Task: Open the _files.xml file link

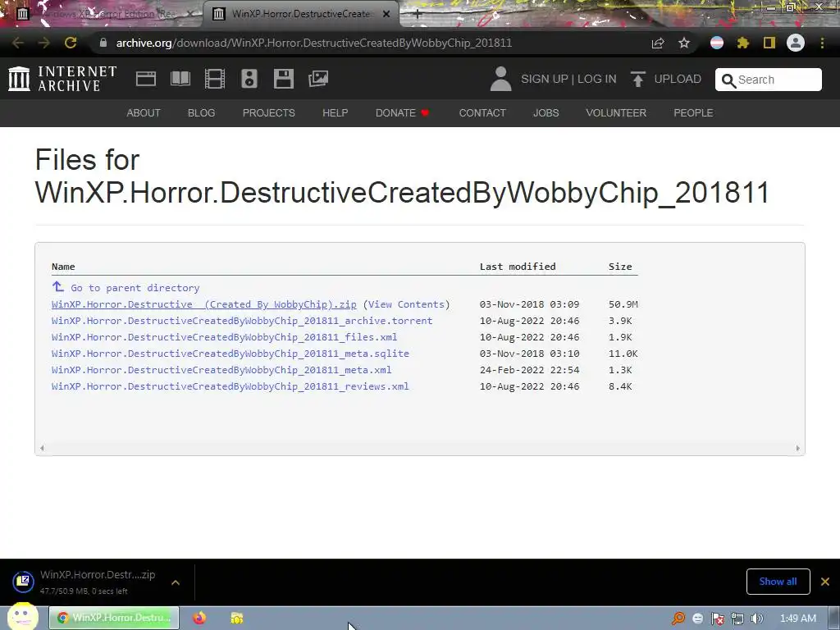Action: [x=224, y=337]
